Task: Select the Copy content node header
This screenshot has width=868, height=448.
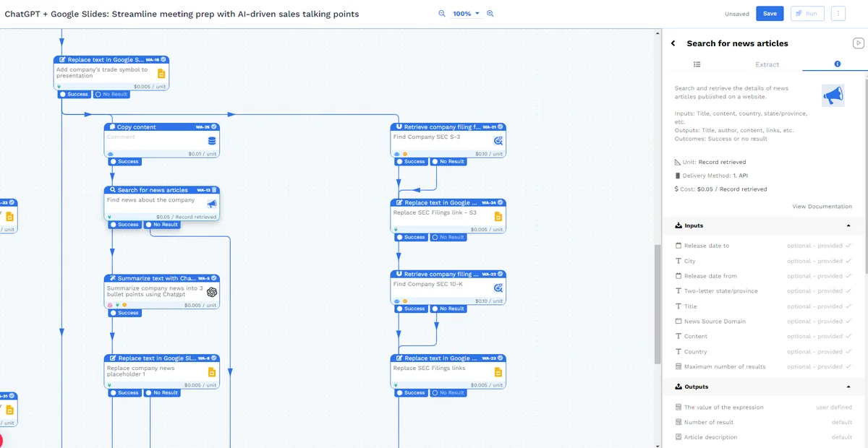Action: point(161,126)
